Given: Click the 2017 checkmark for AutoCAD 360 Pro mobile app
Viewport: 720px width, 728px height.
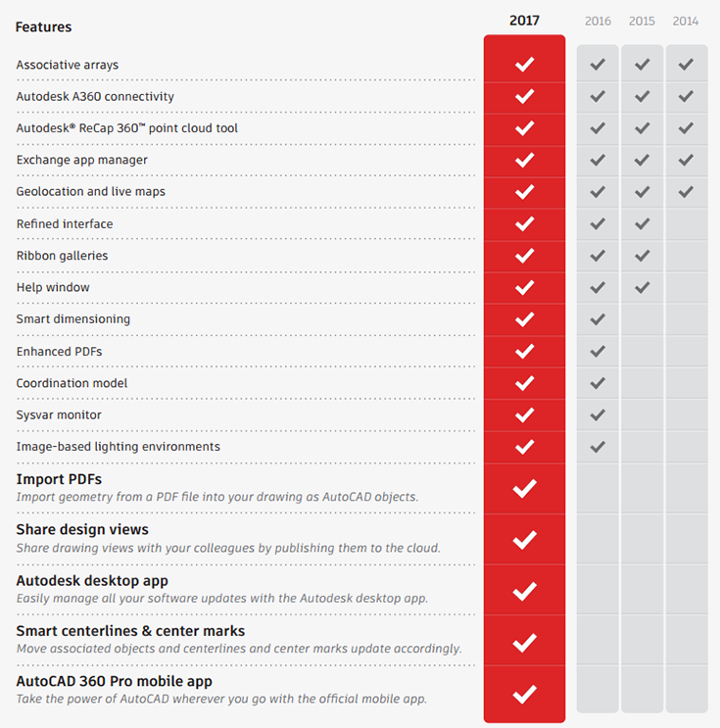Looking at the screenshot, I should (x=524, y=693).
